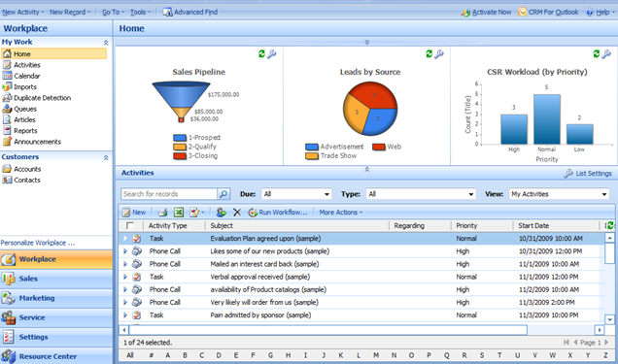Open the Type filter dropdown
This screenshot has height=364, width=618.
coord(421,194)
